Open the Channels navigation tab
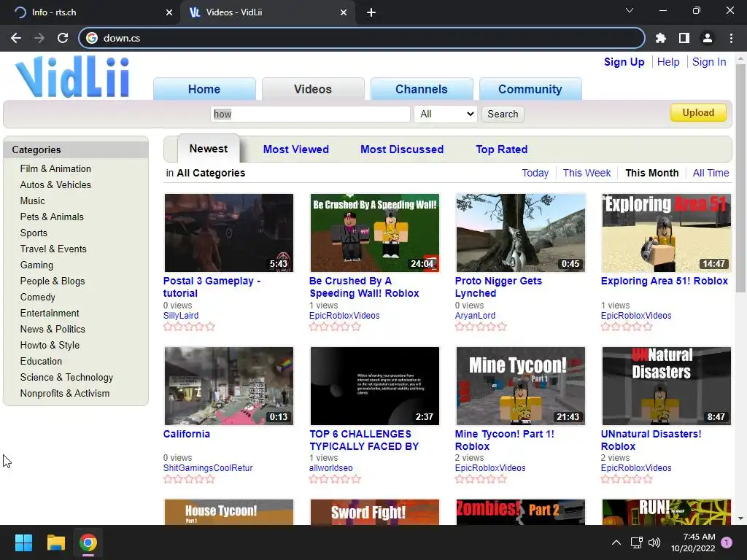 pos(422,89)
